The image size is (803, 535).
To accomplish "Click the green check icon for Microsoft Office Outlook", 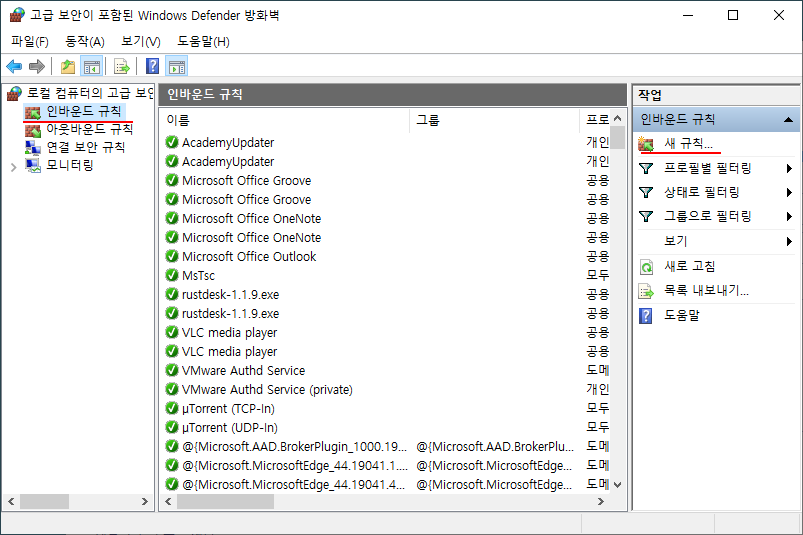I will tap(172, 256).
